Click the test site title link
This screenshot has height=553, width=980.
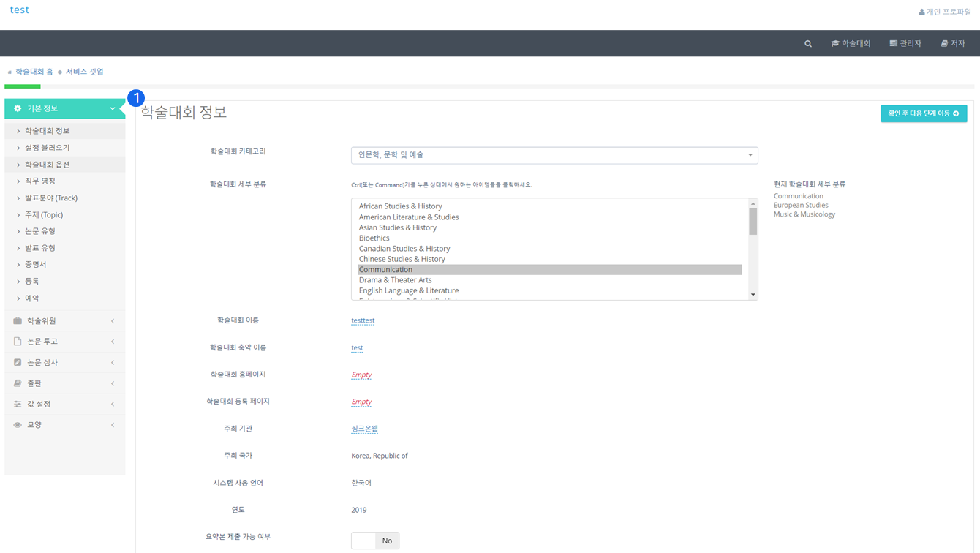(20, 10)
